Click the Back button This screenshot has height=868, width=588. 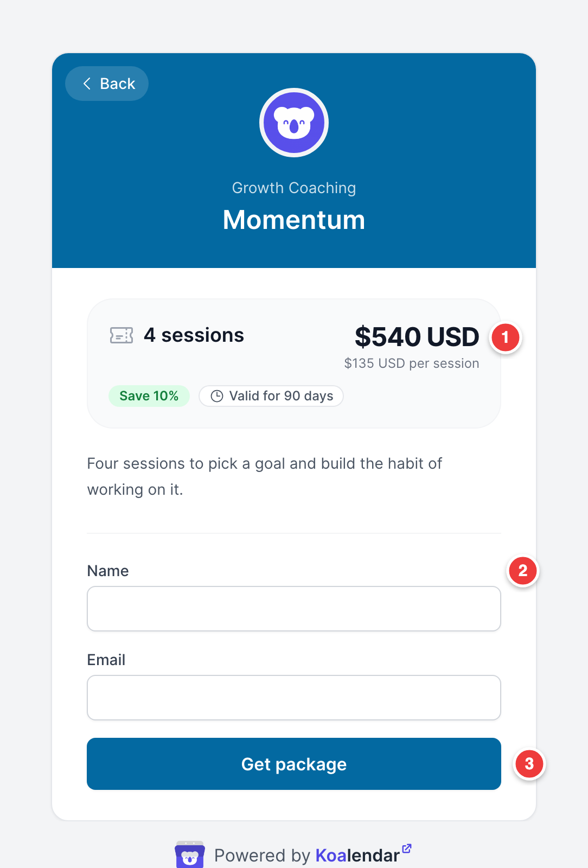point(107,84)
